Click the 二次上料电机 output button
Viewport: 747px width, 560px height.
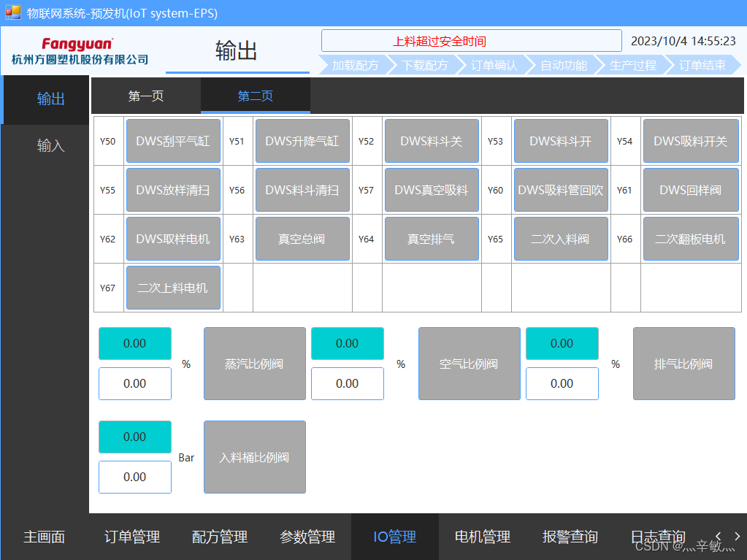click(173, 288)
